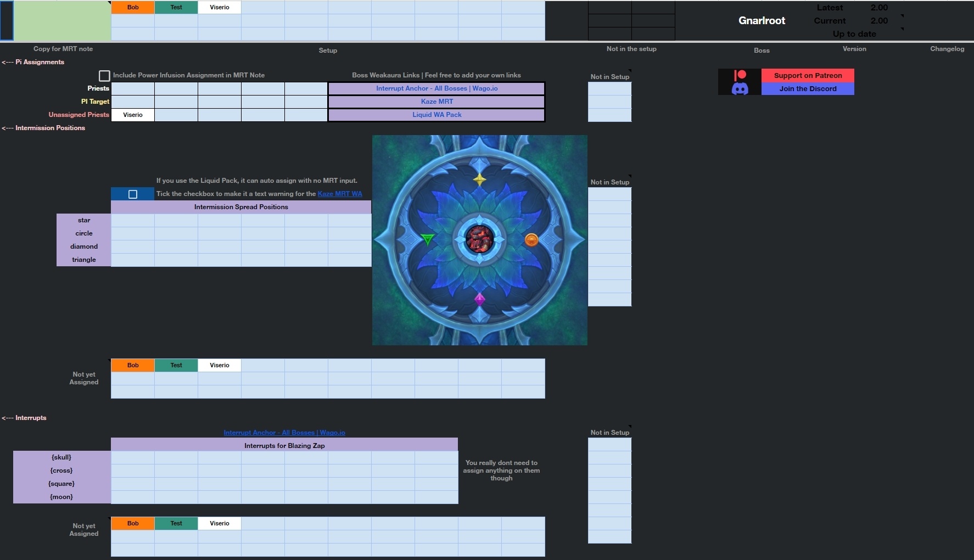This screenshot has height=560, width=974.
Task: Select the Viserio cell under Unassigned Priests
Action: pos(132,115)
